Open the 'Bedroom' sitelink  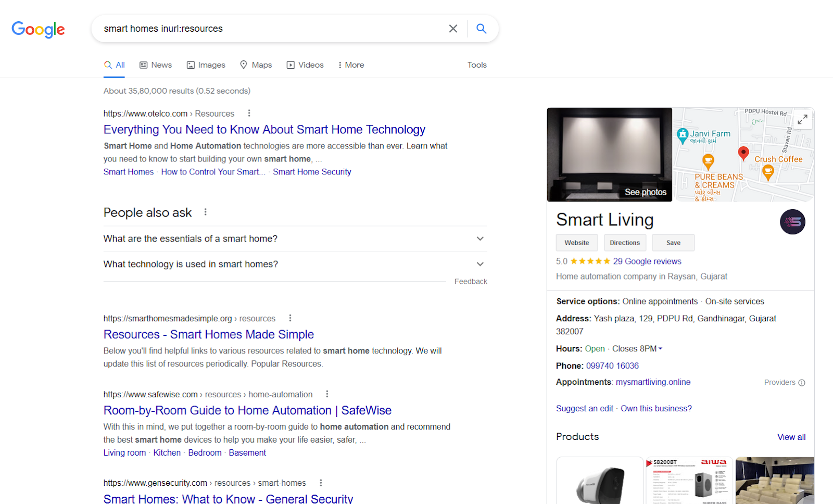(x=205, y=453)
